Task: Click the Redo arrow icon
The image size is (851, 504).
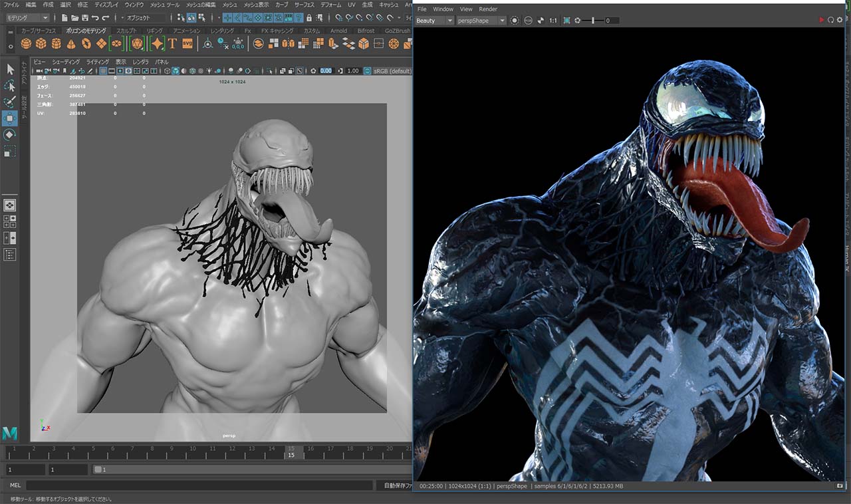Action: tap(106, 17)
